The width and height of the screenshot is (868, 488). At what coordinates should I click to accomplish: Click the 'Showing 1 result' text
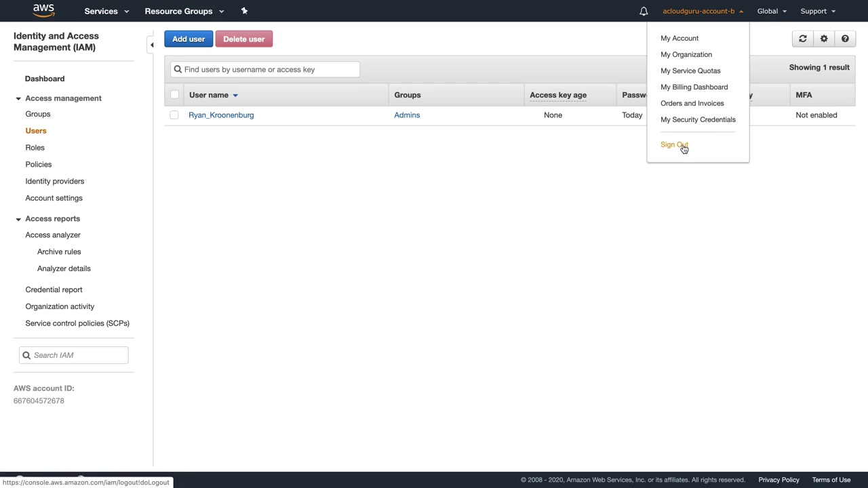coord(819,68)
